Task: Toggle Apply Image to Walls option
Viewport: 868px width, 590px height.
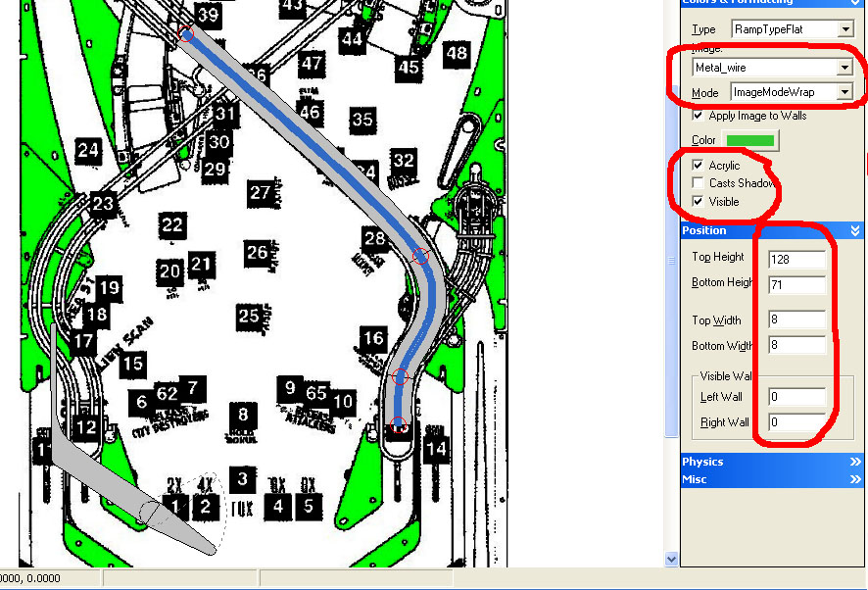Action: click(x=698, y=116)
